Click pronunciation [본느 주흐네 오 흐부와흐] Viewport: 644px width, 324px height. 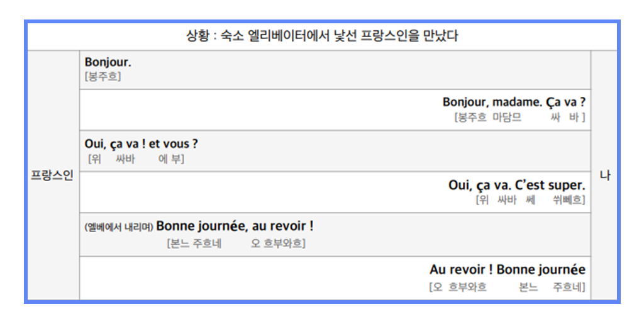(x=236, y=243)
